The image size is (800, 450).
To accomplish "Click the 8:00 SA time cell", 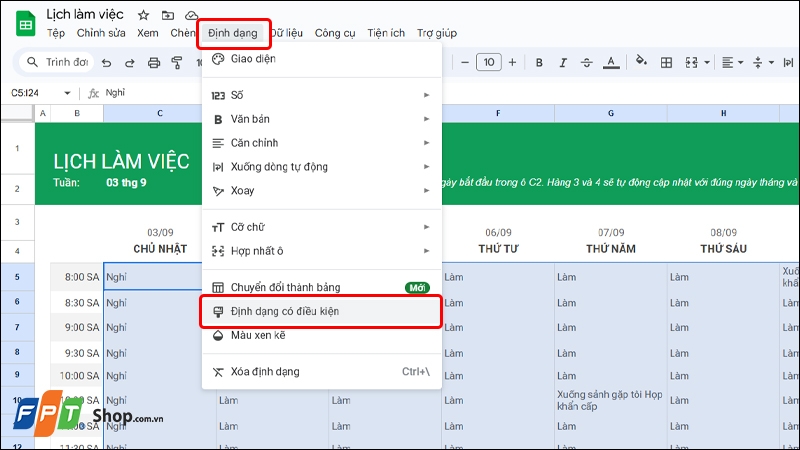I will pos(77,277).
